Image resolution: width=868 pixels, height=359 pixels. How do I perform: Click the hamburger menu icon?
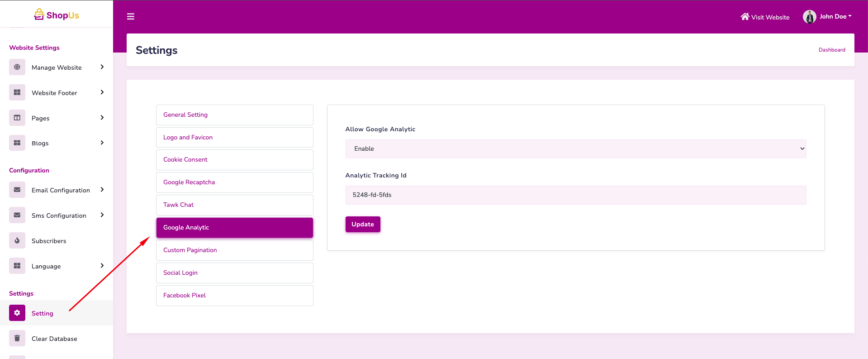pyautogui.click(x=131, y=17)
